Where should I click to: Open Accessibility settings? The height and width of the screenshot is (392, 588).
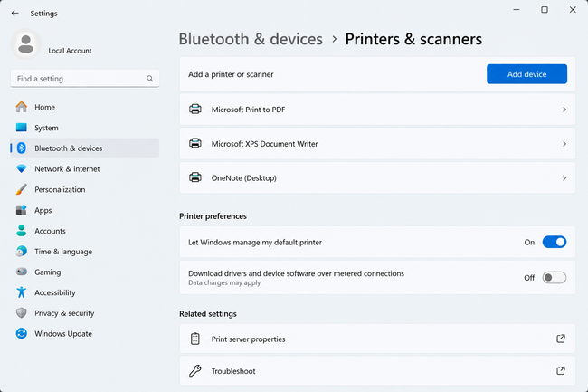(85, 292)
